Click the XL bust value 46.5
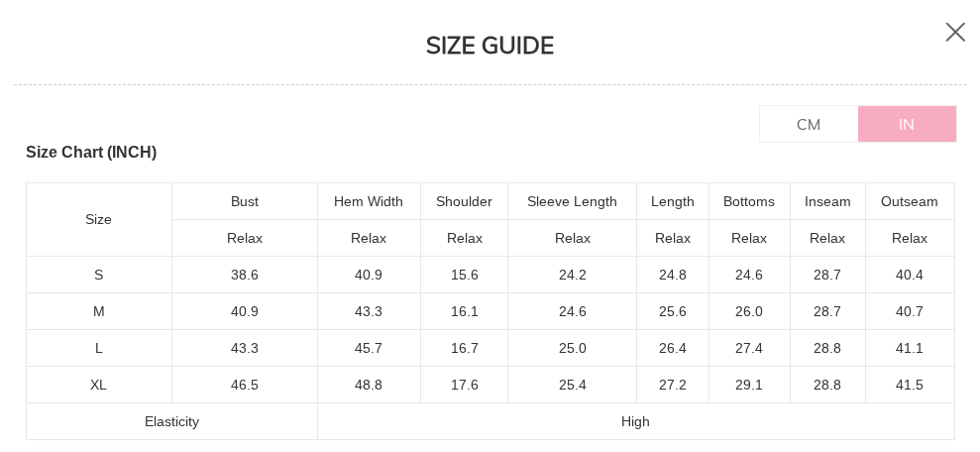 tap(245, 385)
